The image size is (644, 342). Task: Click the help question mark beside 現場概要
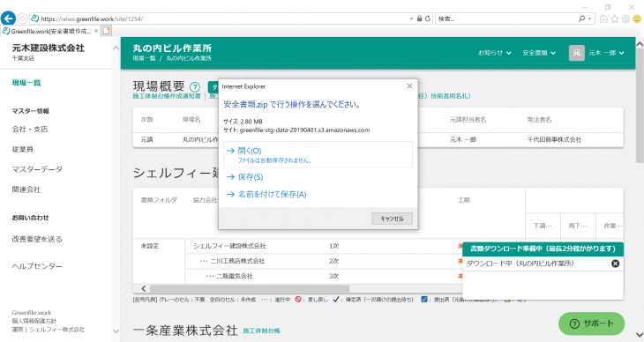(195, 87)
